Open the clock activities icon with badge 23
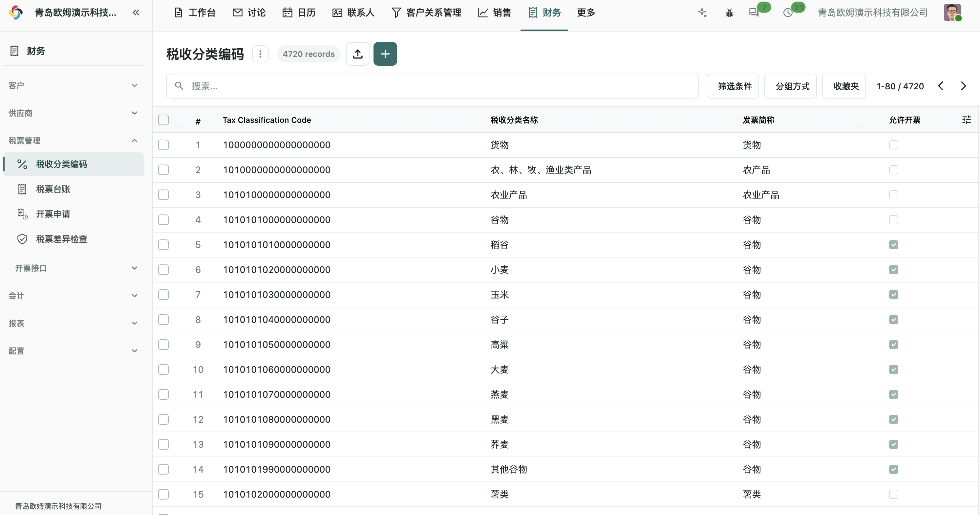This screenshot has width=980, height=515. pyautogui.click(x=788, y=12)
